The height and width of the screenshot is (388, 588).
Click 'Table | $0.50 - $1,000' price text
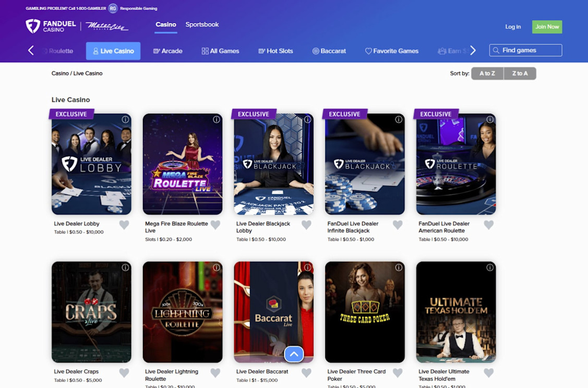[351, 239]
